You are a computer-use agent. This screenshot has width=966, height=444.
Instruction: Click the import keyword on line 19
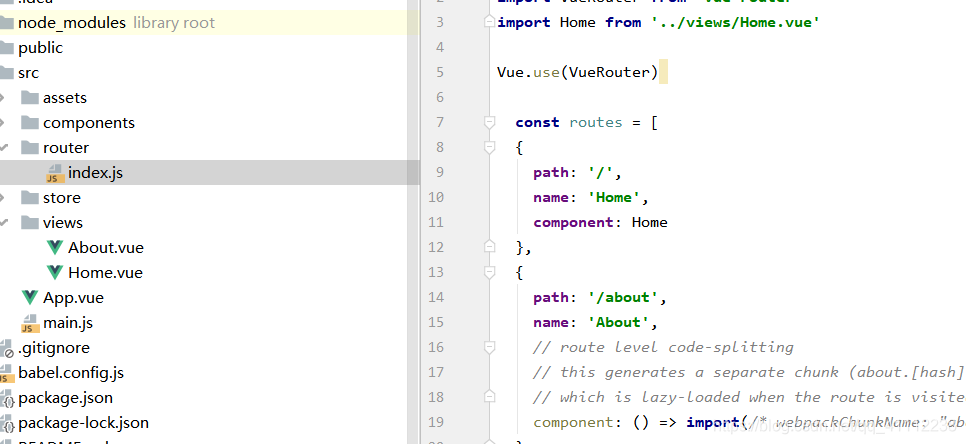pyautogui.click(x=713, y=422)
